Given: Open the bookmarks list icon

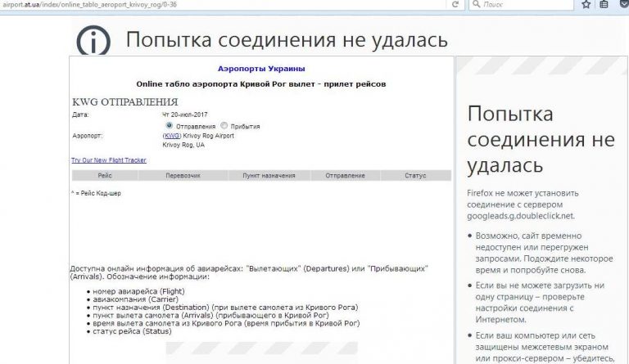Looking at the screenshot, I should [x=604, y=5].
